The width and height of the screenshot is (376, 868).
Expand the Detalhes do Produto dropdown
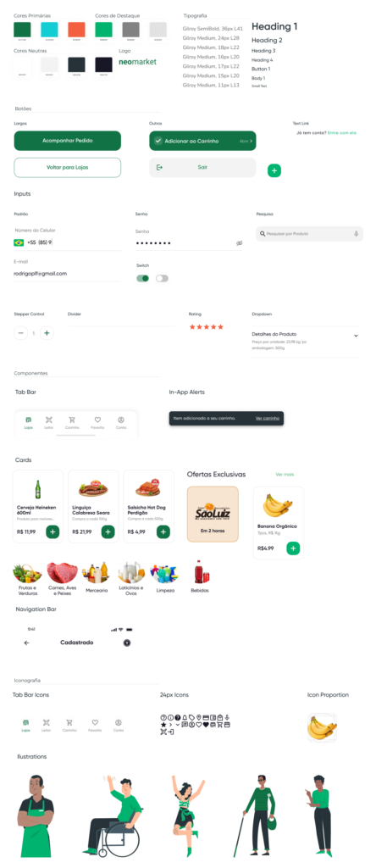pyautogui.click(x=356, y=336)
